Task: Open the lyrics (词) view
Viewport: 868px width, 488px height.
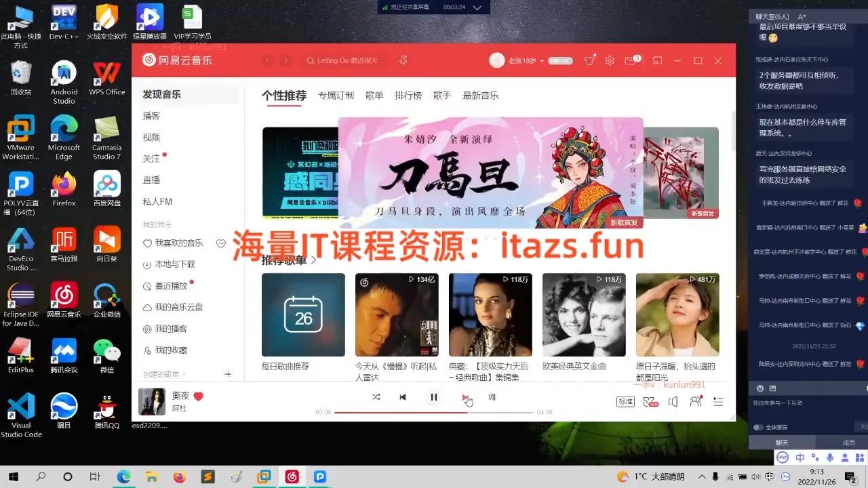Action: pos(492,397)
